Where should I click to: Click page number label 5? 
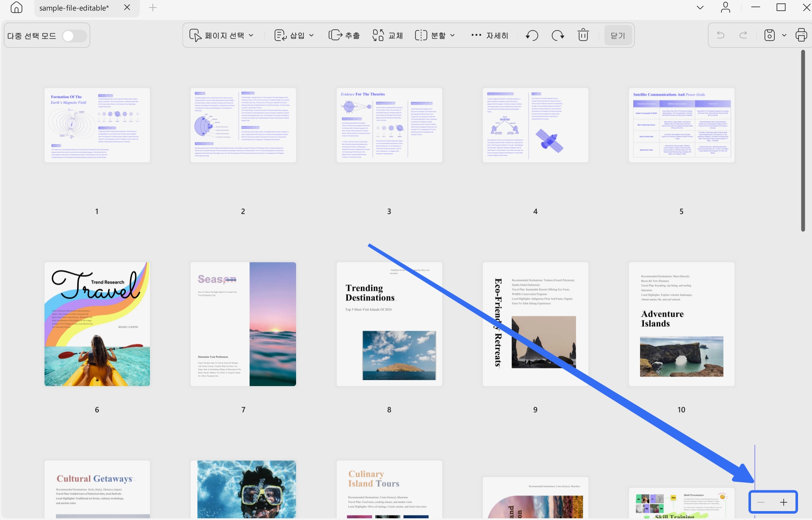point(681,211)
